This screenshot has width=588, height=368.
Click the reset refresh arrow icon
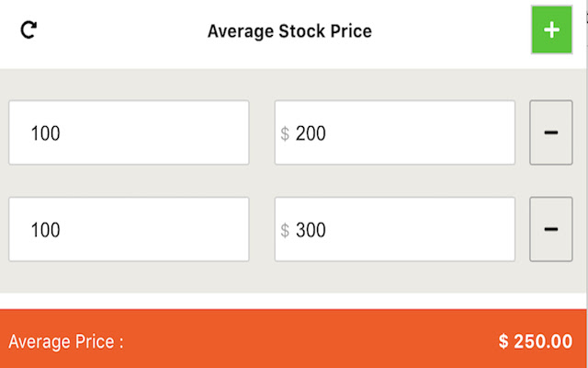pos(29,30)
